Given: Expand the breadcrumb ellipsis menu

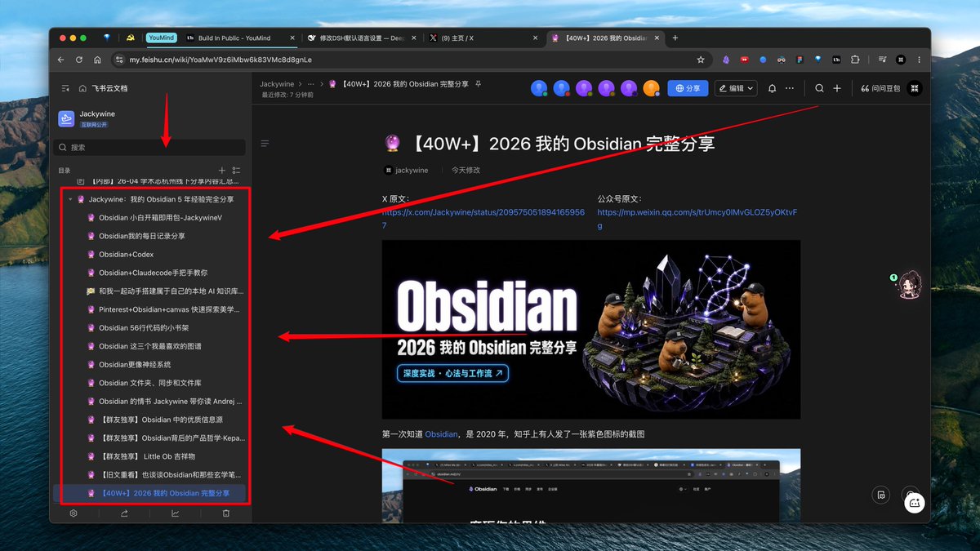Looking at the screenshot, I should [311, 84].
